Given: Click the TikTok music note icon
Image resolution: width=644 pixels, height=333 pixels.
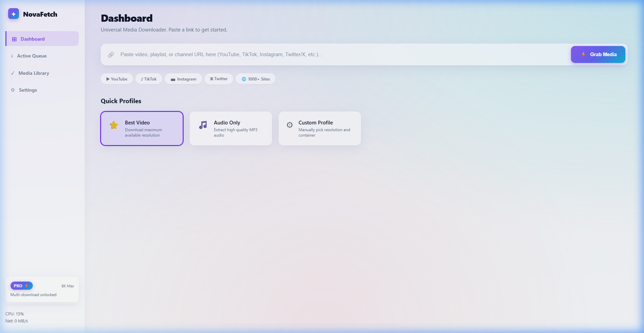Looking at the screenshot, I should pyautogui.click(x=142, y=79).
